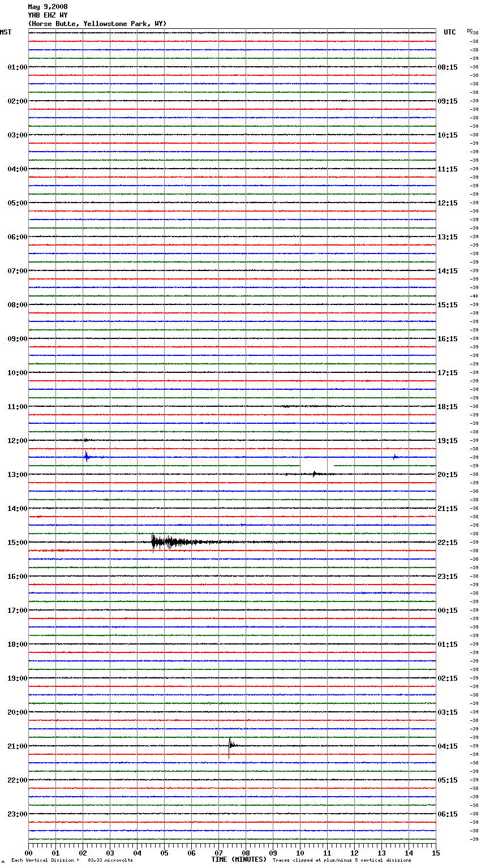Select the 22:00 MST row label
The width and height of the screenshot is (481, 868).
pyautogui.click(x=18, y=780)
